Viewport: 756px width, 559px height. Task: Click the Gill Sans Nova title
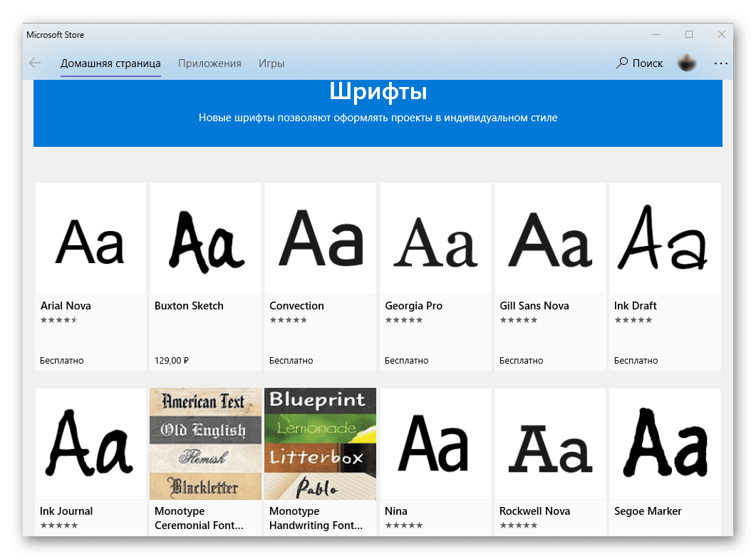coord(534,306)
